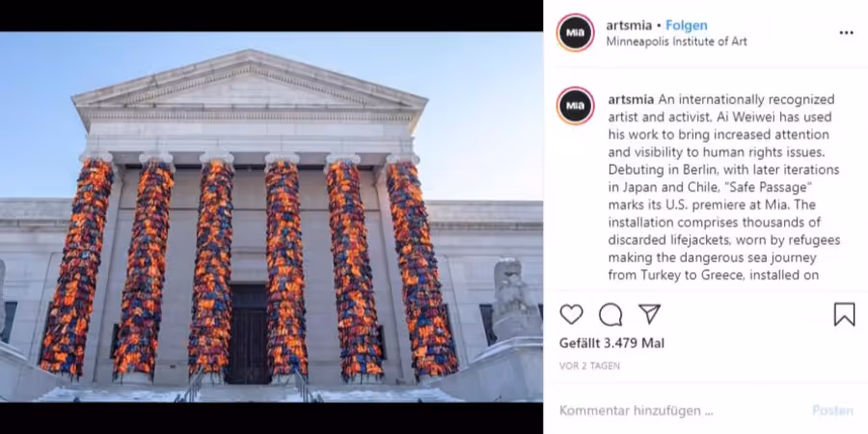Viewport: 868px width, 434px height.
Task: Click the Mia profile avatar in header
Action: coord(575,33)
